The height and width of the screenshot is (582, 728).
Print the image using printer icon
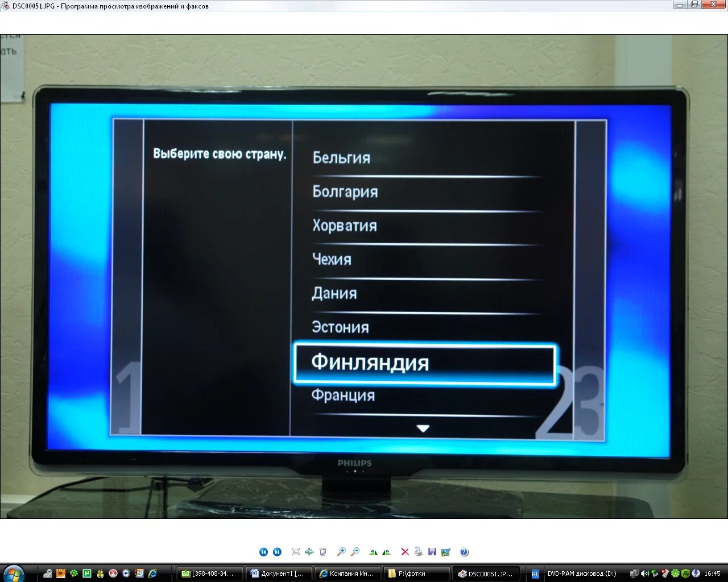[x=419, y=552]
